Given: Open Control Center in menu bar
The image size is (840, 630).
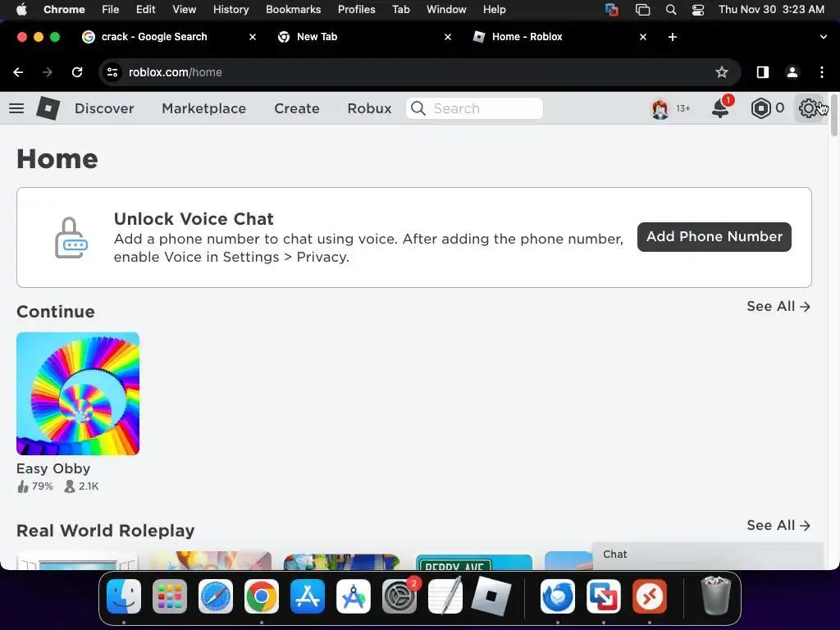Looking at the screenshot, I should click(x=698, y=10).
